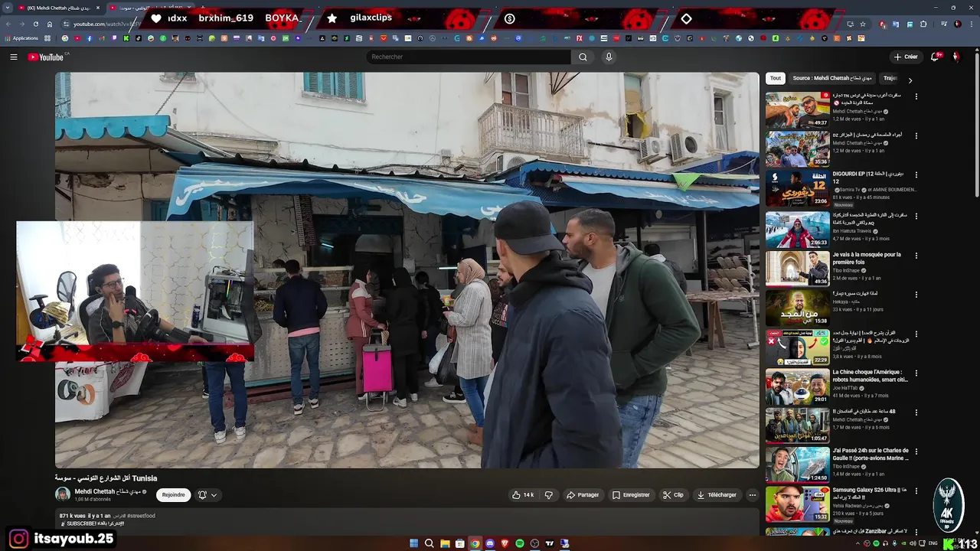The image size is (980, 551).
Task: Select the Source : Mehdi Chettah chip
Action: click(x=832, y=78)
